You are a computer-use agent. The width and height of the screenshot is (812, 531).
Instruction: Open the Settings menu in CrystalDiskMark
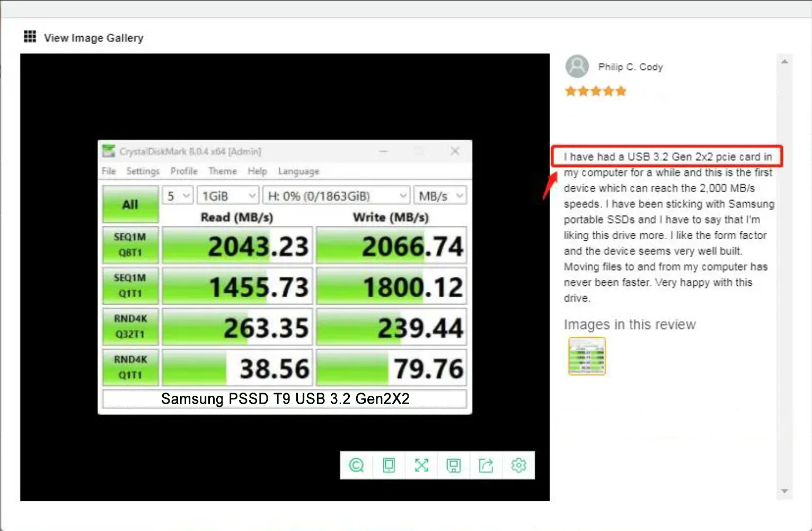click(143, 171)
